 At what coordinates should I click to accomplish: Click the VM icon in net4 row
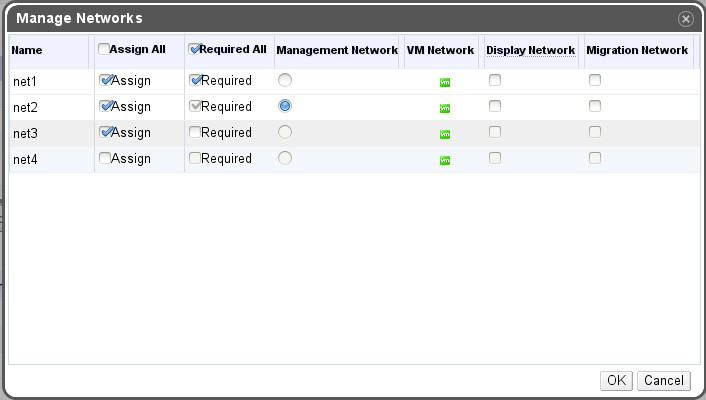pyautogui.click(x=445, y=159)
